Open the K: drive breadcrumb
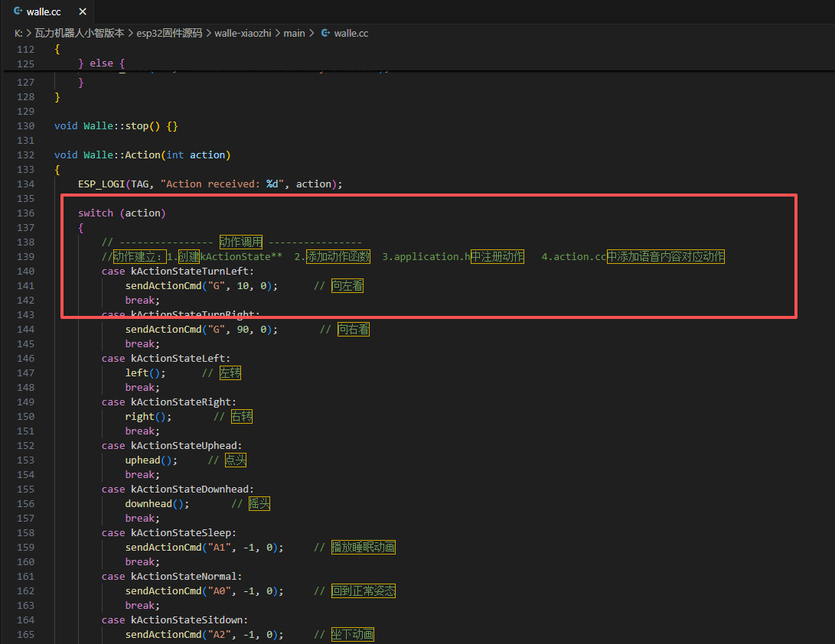This screenshot has width=835, height=644. pyautogui.click(x=18, y=34)
